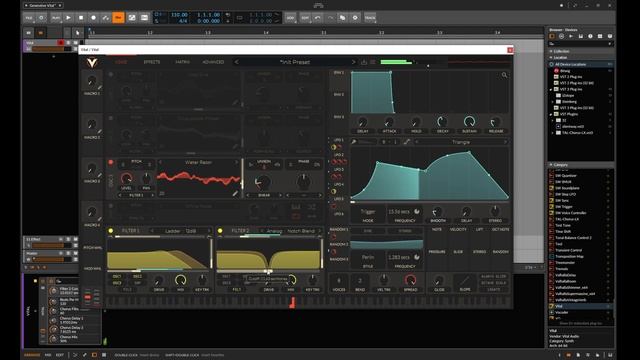640x360 pixels.
Task: Click the MACRO 3 knob
Action: 92,169
